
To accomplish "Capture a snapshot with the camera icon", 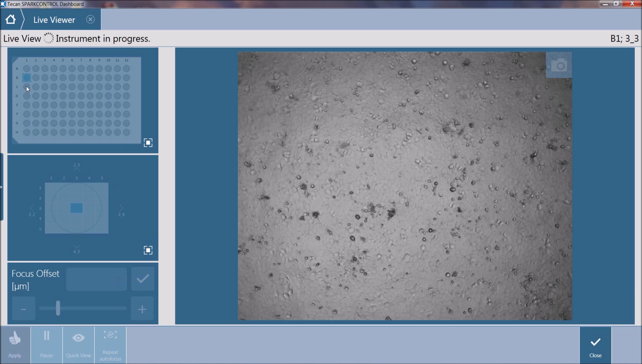I will 559,65.
